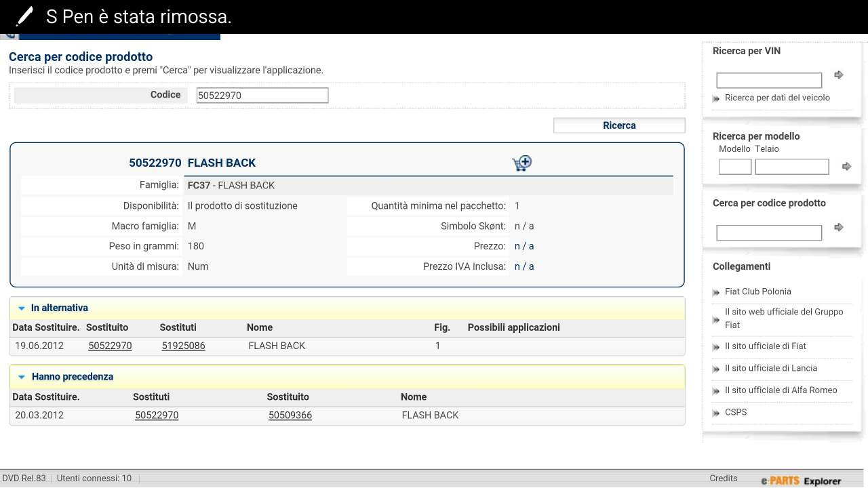Open part 50509366 in Hanno precedenza table

(x=290, y=415)
